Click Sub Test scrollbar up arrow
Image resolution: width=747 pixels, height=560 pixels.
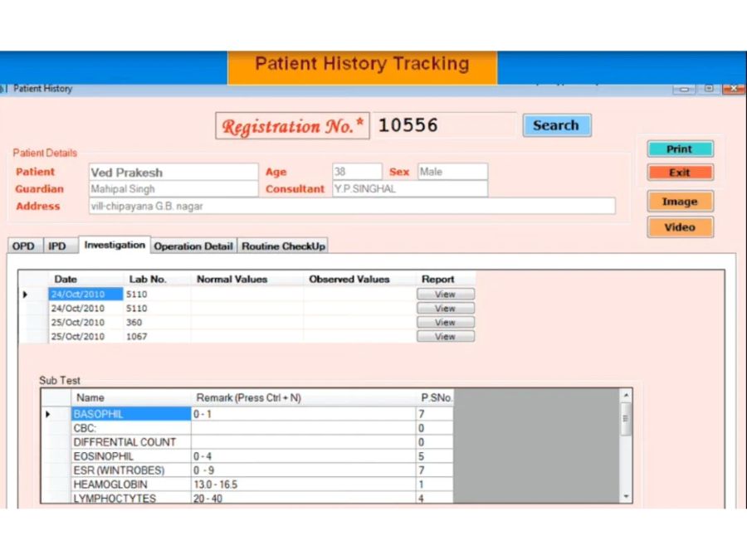[626, 395]
